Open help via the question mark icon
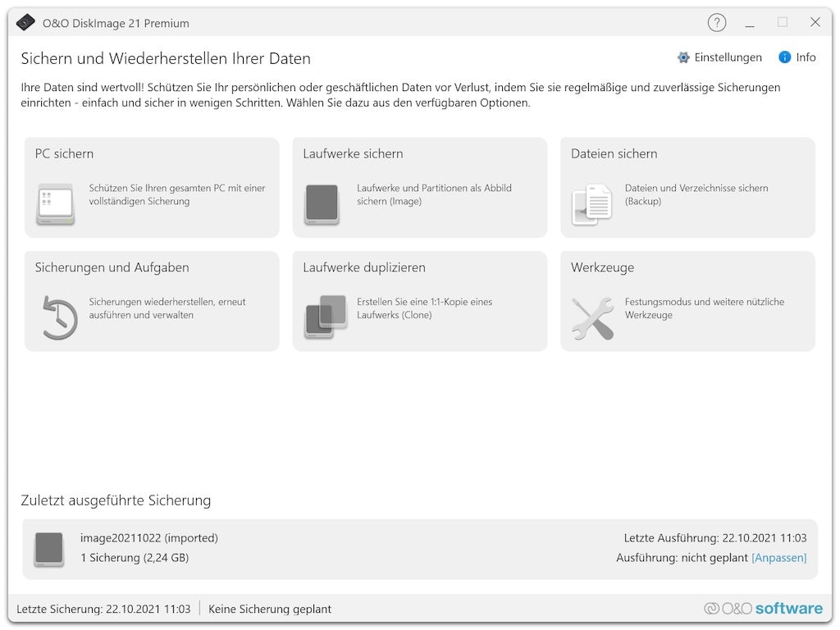 pos(716,23)
